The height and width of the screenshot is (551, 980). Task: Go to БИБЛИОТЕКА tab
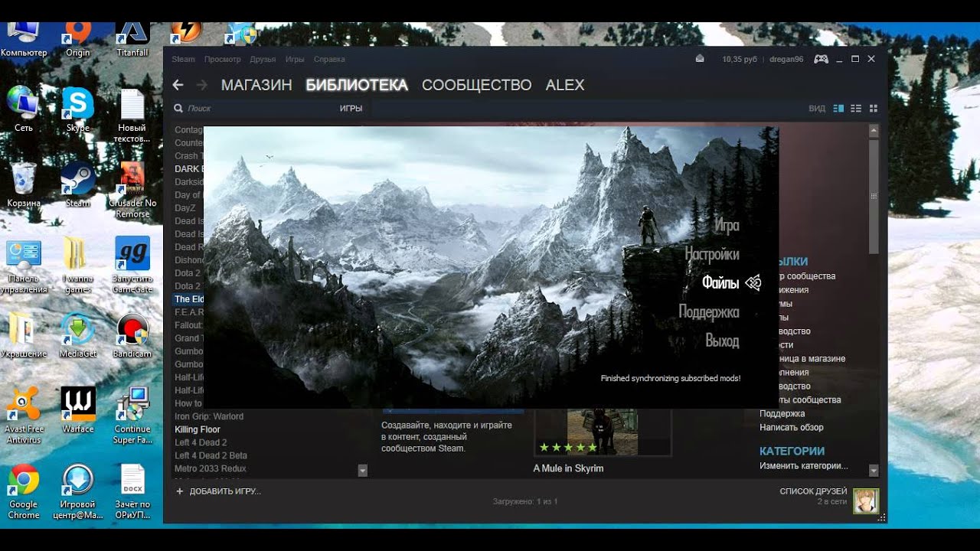[357, 85]
